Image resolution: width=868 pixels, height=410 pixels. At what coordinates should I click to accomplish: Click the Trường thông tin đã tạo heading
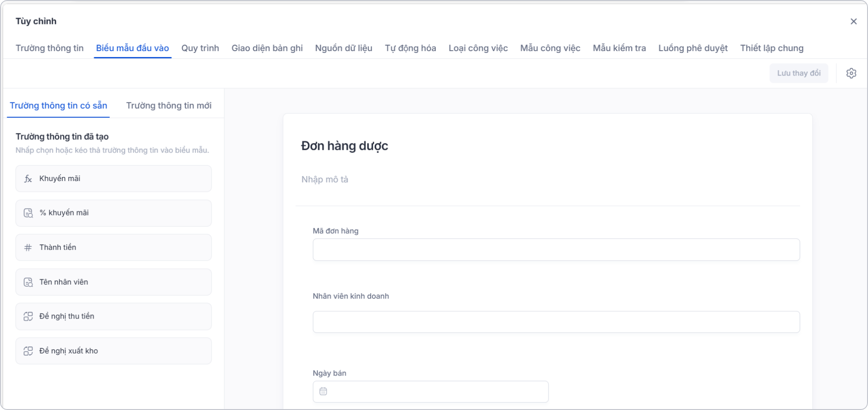[x=62, y=137]
